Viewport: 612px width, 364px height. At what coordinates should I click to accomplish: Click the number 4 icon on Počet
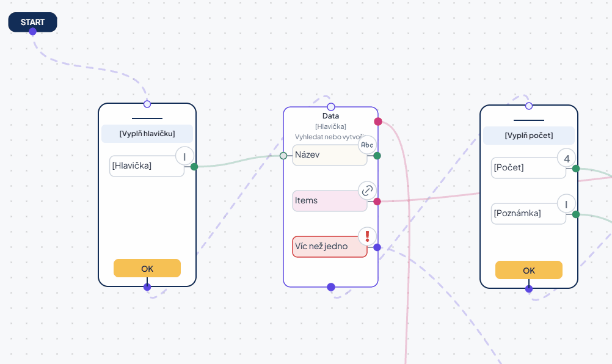566,159
